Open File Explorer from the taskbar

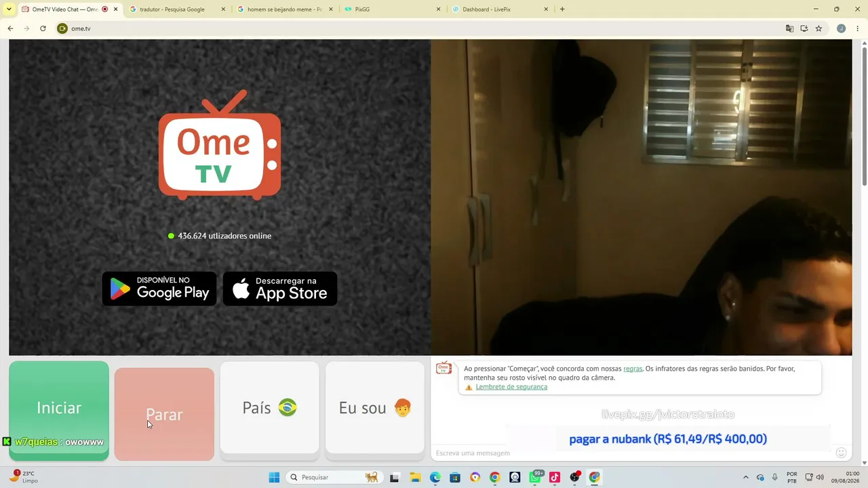pyautogui.click(x=415, y=477)
